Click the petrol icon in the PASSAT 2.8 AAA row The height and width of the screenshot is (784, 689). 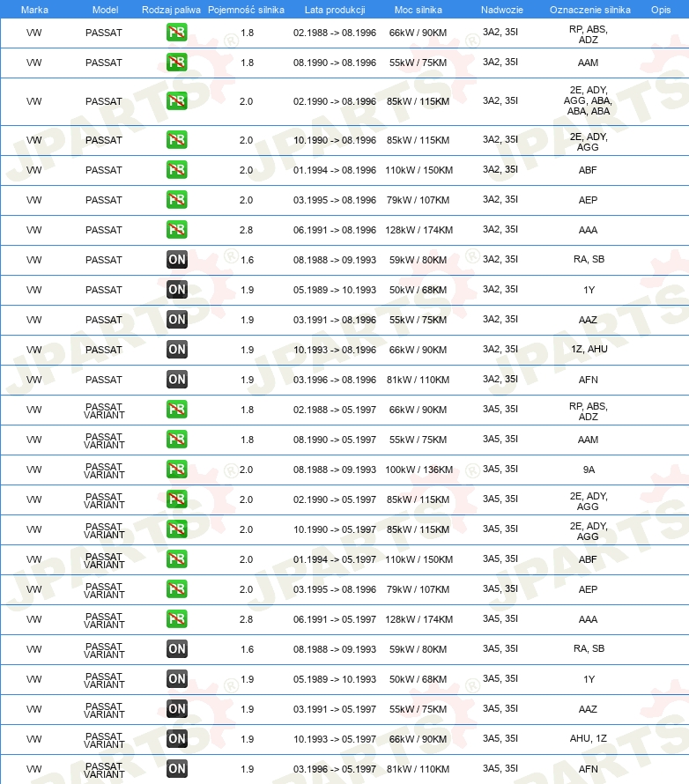pos(177,230)
